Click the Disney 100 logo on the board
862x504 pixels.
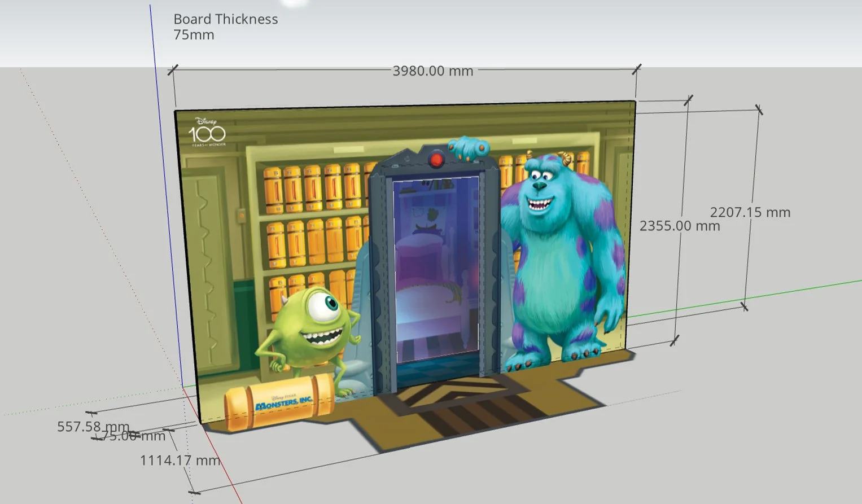[207, 132]
